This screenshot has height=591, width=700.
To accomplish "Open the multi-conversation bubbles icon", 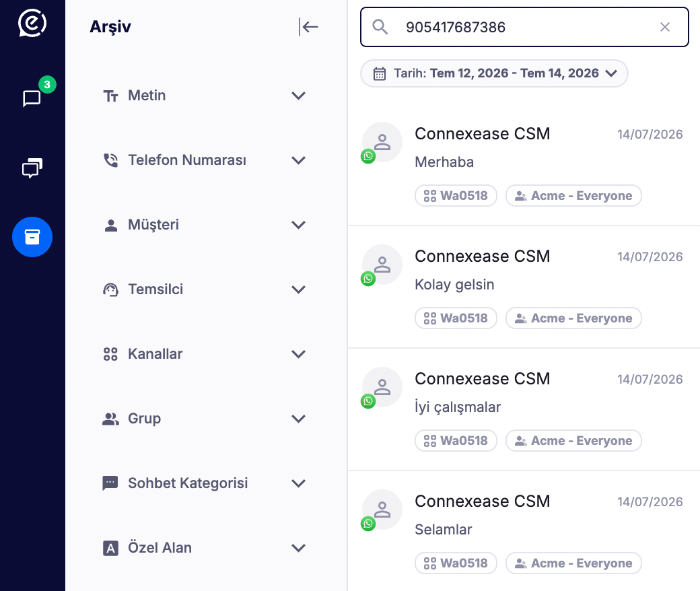I will [x=32, y=168].
